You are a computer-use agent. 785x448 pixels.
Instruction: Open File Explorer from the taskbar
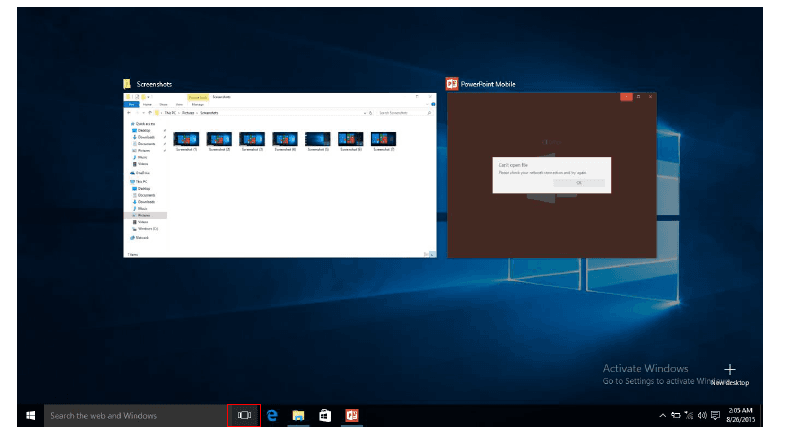pyautogui.click(x=298, y=415)
